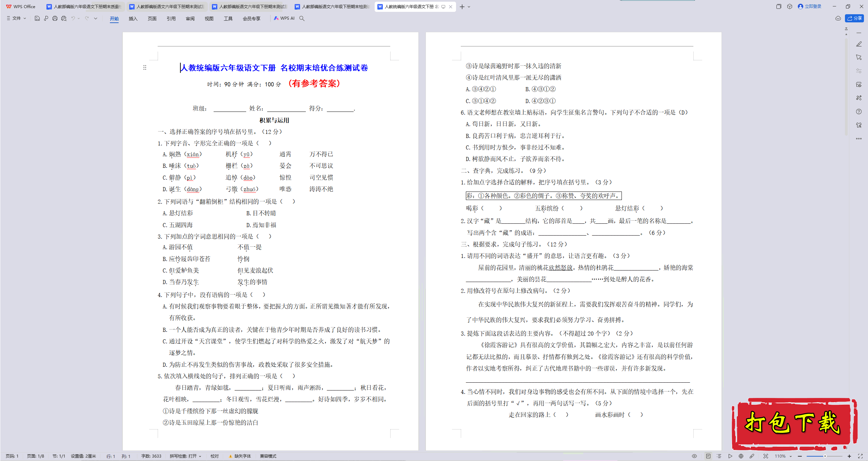Viewport: 868px width, 461px height.
Task: Click the pen edit icon in right sidebar
Action: 859,44
